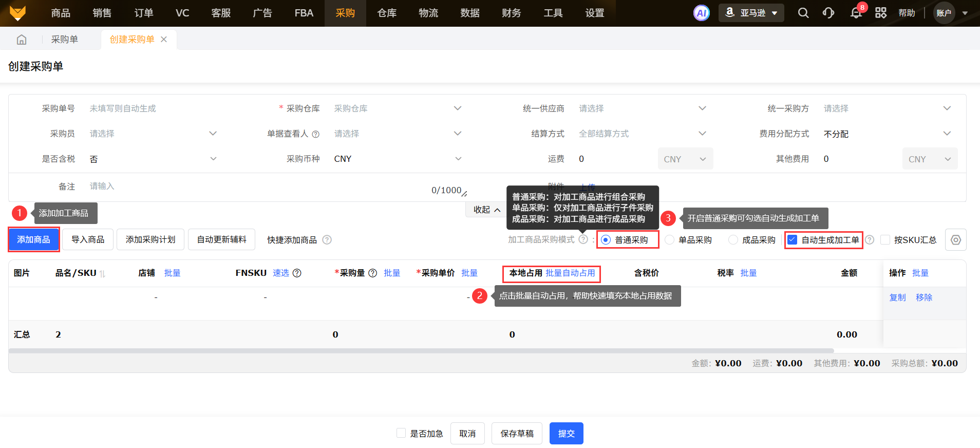
Task: Open the 仓库 menu in top navigation
Action: click(x=387, y=13)
